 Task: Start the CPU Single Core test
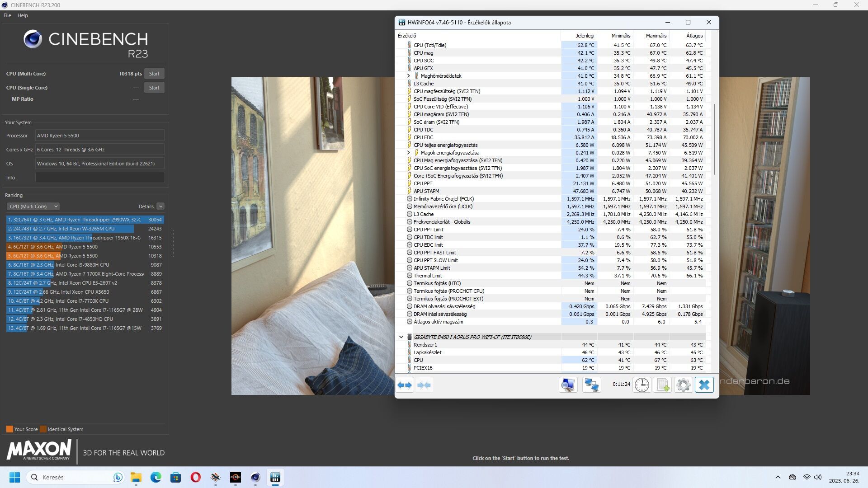tap(154, 88)
